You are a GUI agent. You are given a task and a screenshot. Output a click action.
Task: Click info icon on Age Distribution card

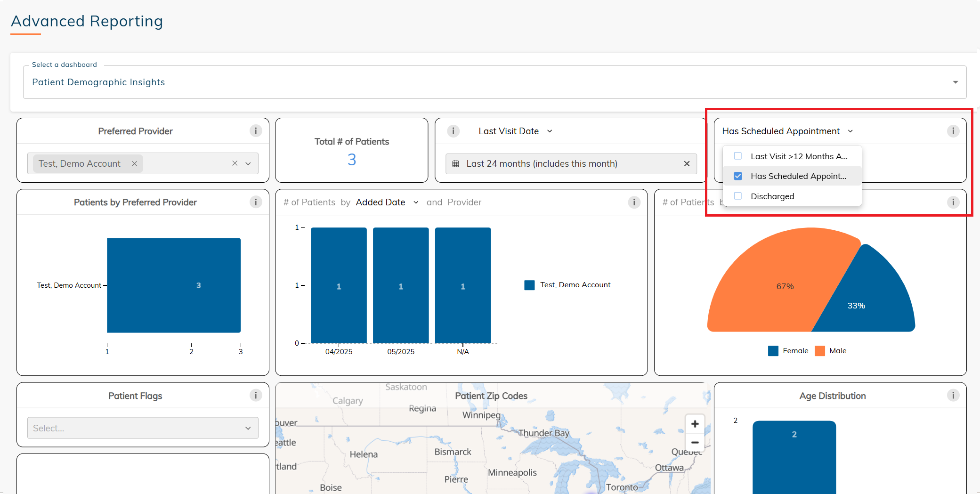click(x=953, y=396)
